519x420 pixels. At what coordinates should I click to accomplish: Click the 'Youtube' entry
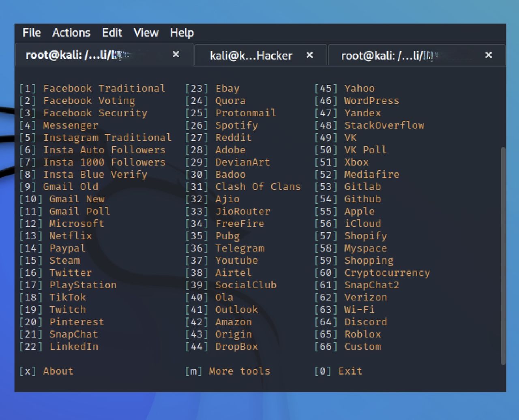point(236,260)
